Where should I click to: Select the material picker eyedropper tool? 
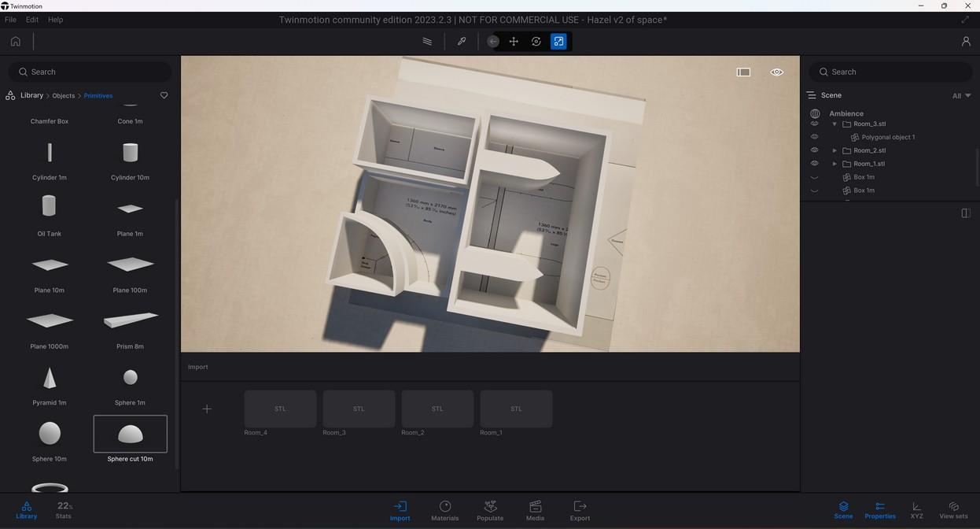462,42
